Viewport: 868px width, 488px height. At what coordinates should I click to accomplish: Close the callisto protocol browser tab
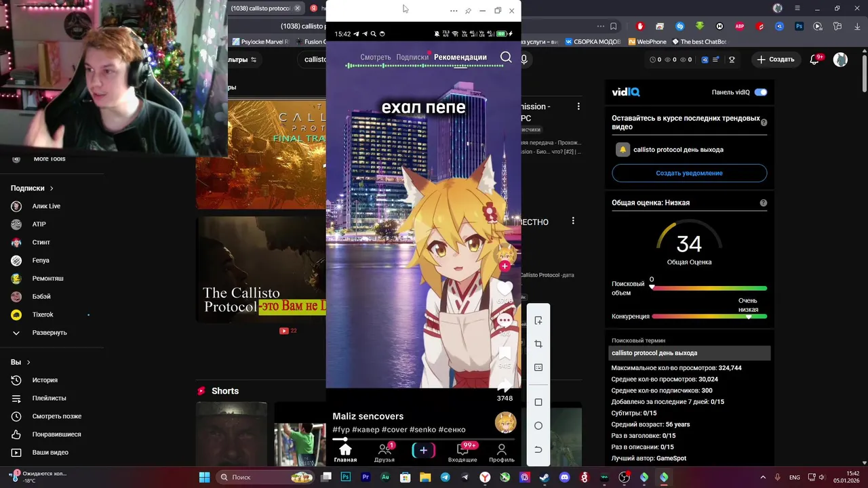coord(297,8)
